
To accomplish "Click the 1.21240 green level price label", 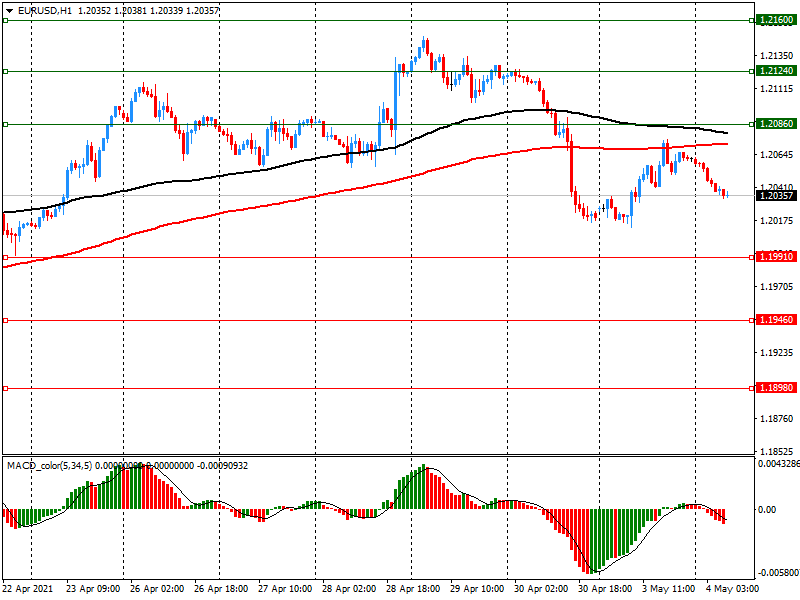I will pyautogui.click(x=776, y=71).
